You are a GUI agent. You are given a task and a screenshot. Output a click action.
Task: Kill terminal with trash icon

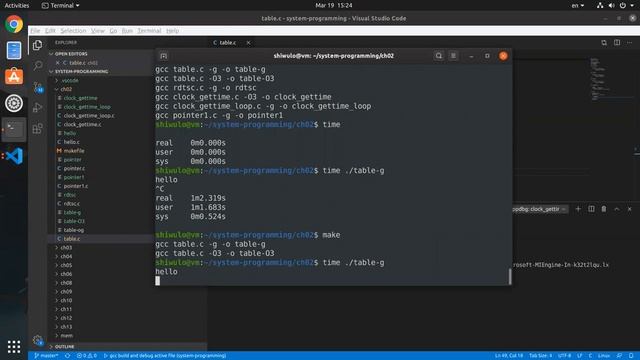tap(604, 209)
